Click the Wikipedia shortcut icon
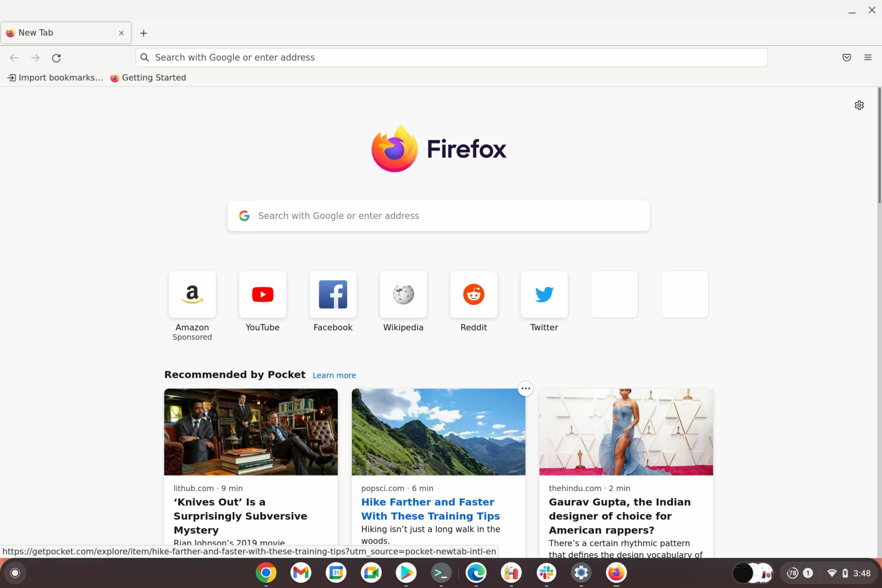 [403, 294]
